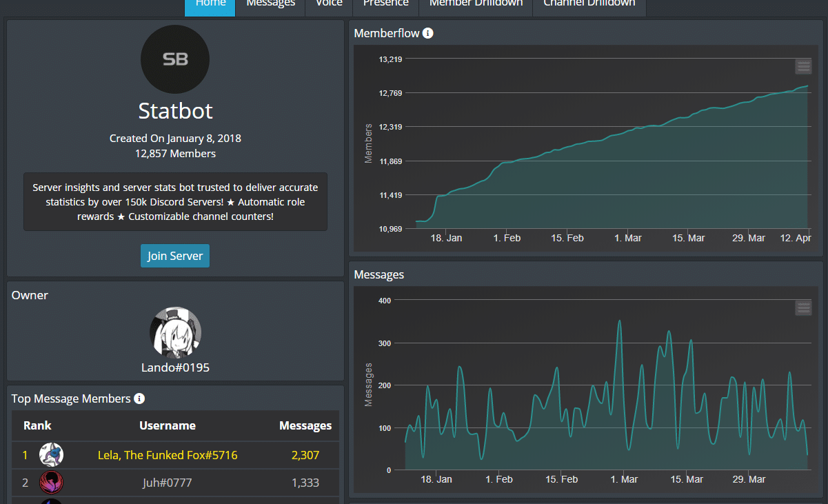This screenshot has width=828, height=504.
Task: Switch to the Presence tab
Action: click(x=385, y=3)
